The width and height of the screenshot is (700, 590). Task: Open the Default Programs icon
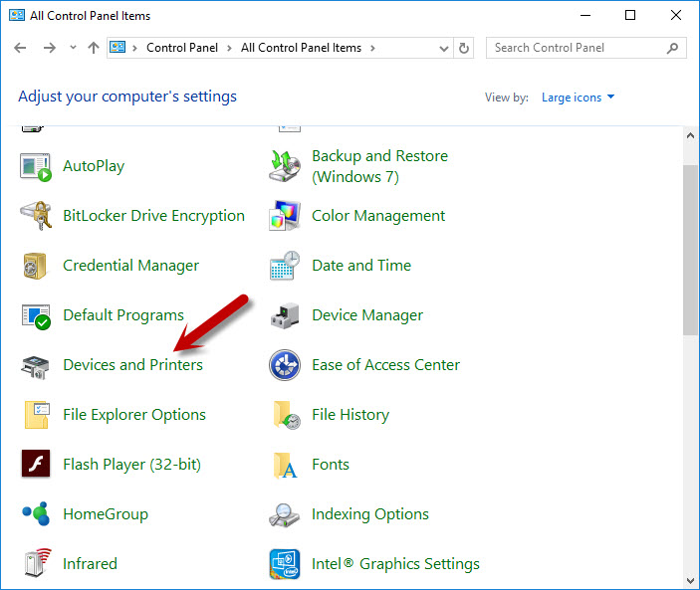[36, 315]
